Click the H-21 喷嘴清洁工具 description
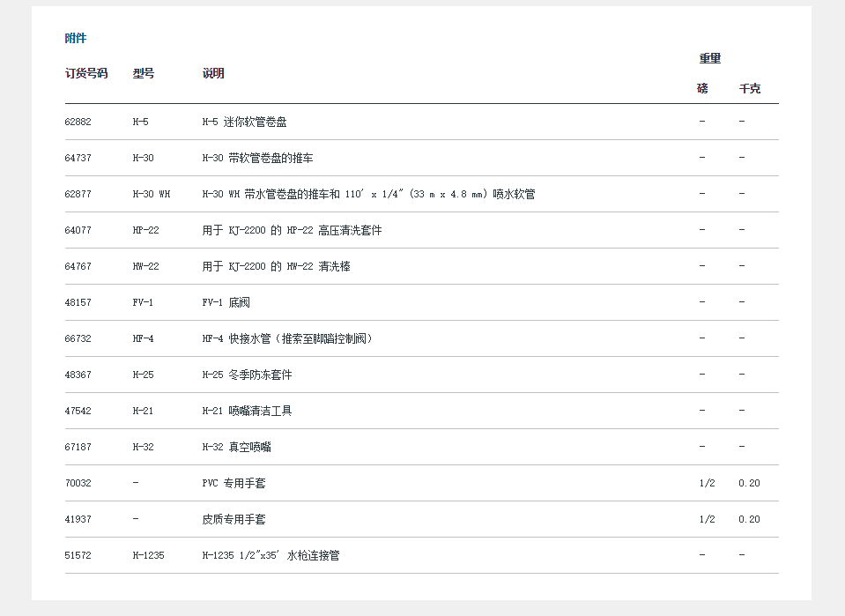The image size is (845, 616). 247,411
